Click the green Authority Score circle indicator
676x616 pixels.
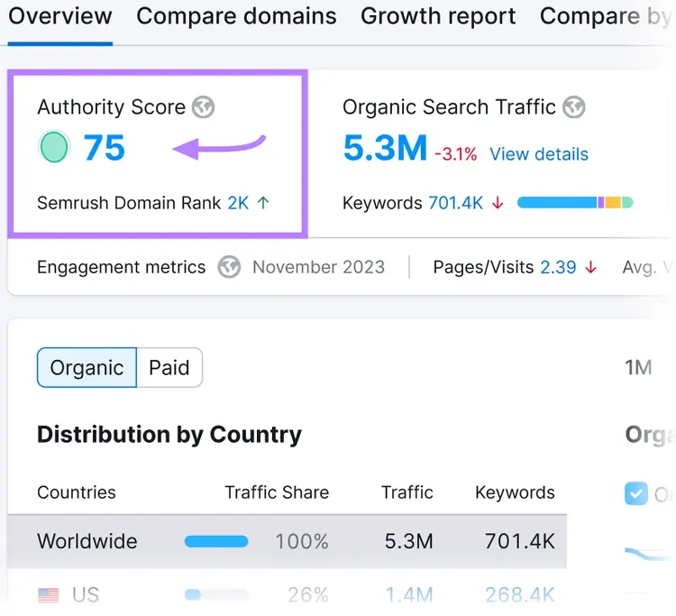coord(54,147)
